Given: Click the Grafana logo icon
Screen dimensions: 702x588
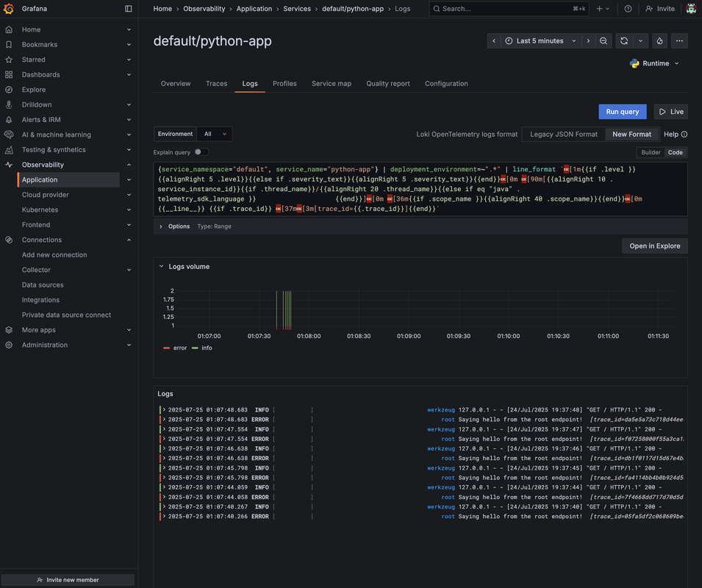Looking at the screenshot, I should coord(9,9).
